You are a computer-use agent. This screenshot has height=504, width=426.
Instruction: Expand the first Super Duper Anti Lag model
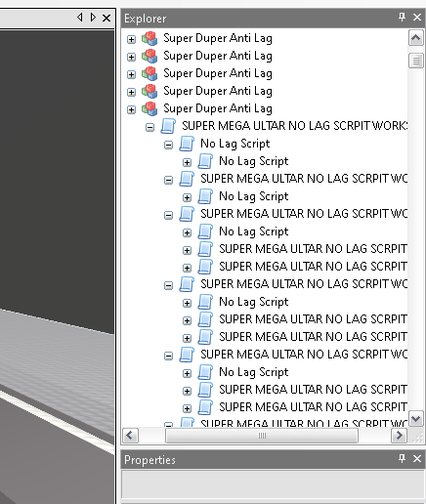point(131,39)
